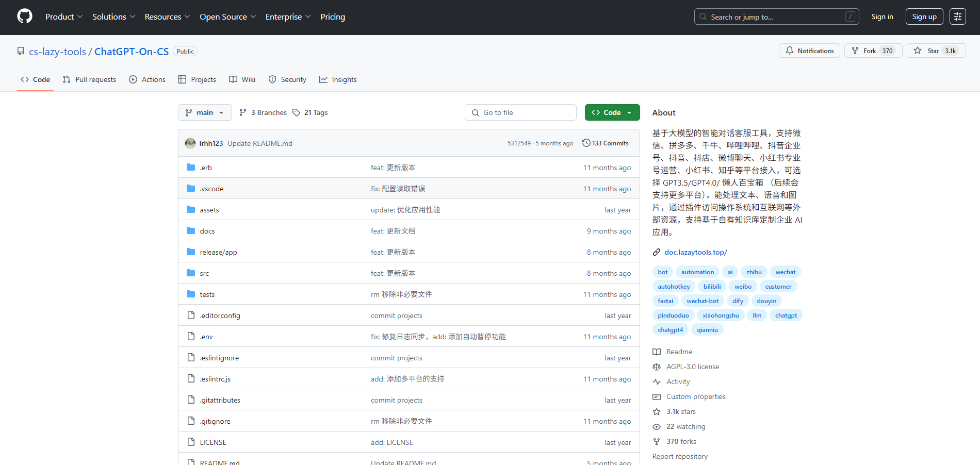The height and width of the screenshot is (465, 980).
Task: Click the .env file icon
Action: 191,336
